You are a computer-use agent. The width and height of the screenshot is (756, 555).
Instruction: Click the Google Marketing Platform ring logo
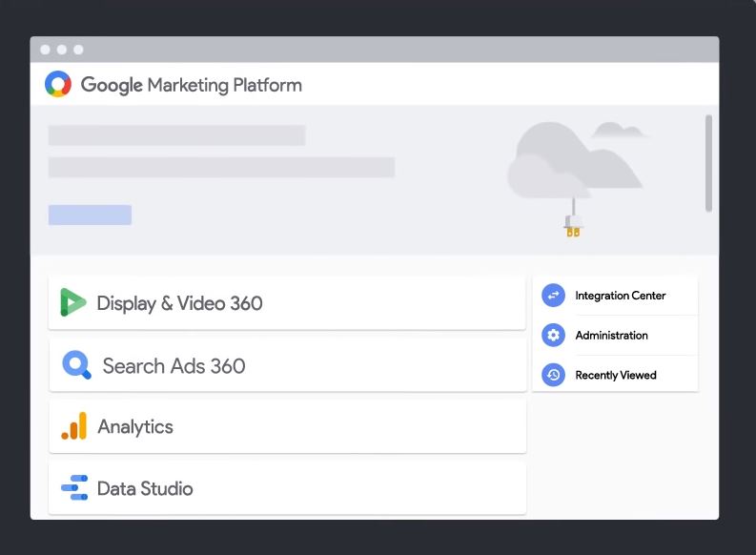(58, 84)
